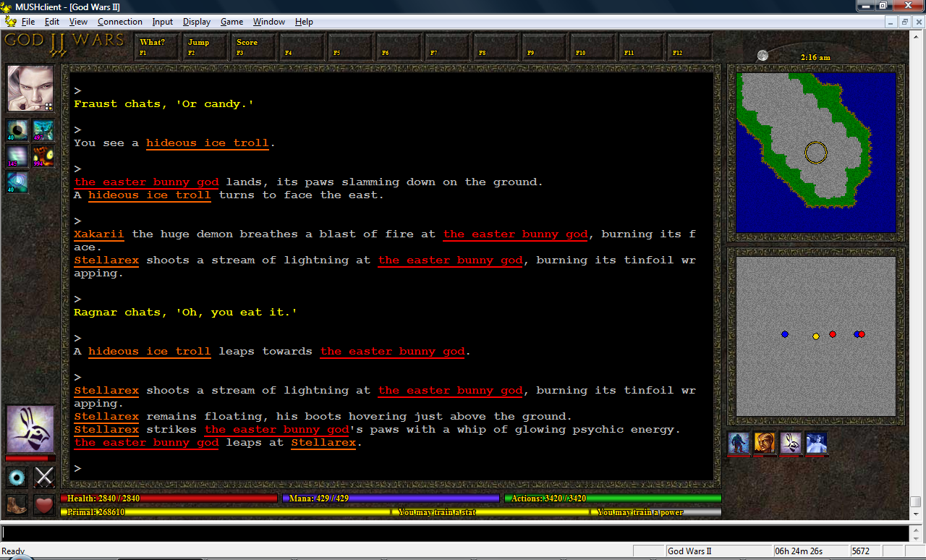Click the large bunny target portrait

(30, 429)
